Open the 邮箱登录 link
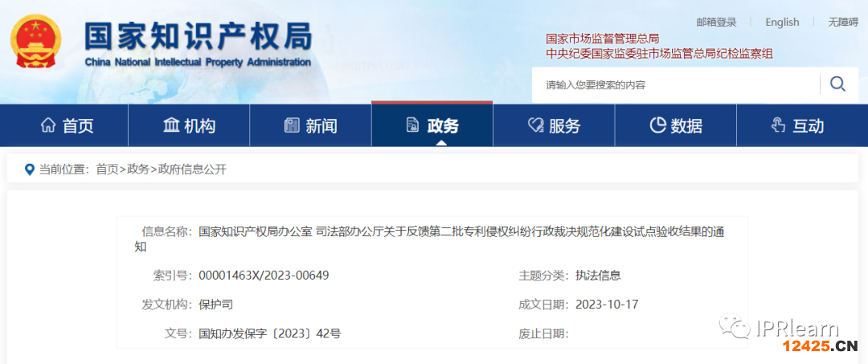The width and height of the screenshot is (868, 364). coord(716,22)
